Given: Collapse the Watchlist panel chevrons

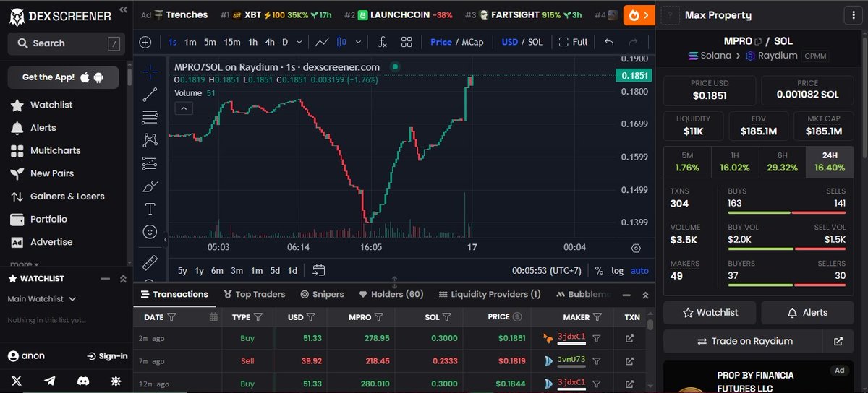Looking at the screenshot, I should (123, 278).
